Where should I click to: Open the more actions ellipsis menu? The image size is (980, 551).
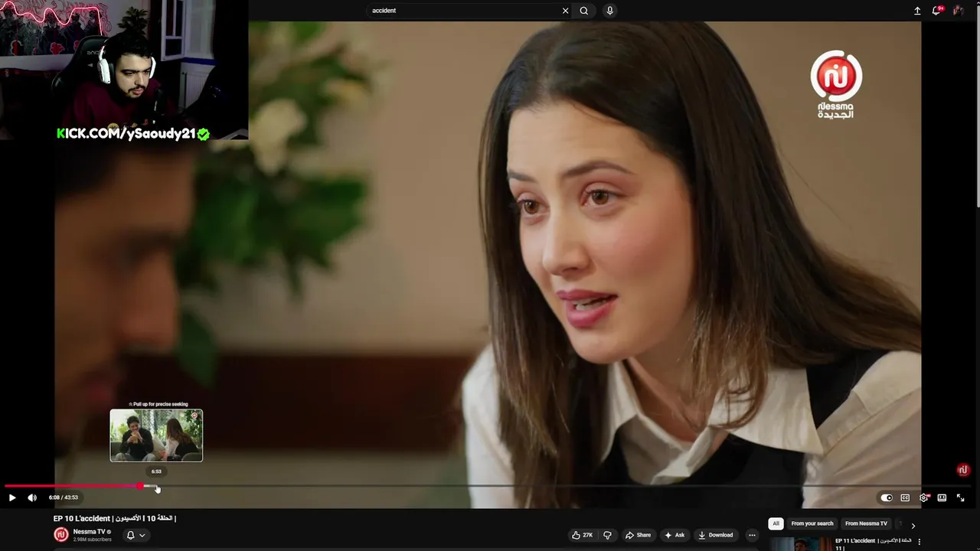click(x=752, y=535)
